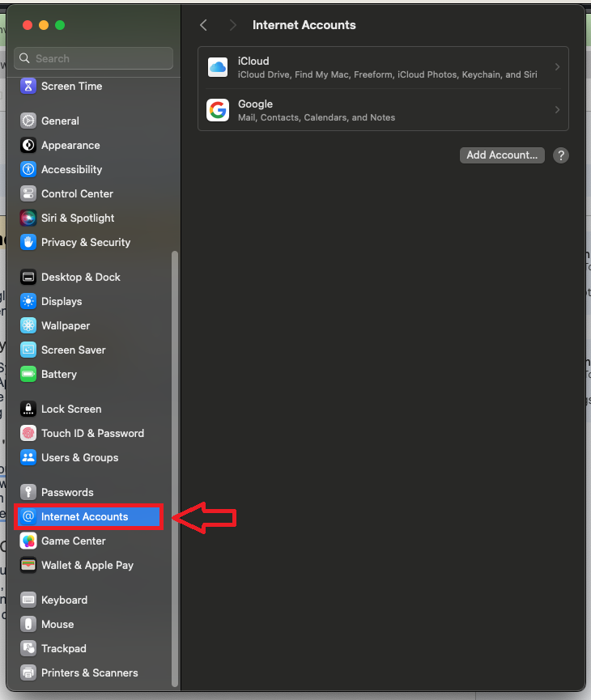Image resolution: width=591 pixels, height=700 pixels.
Task: Go forward with the right chevron
Action: coord(232,25)
